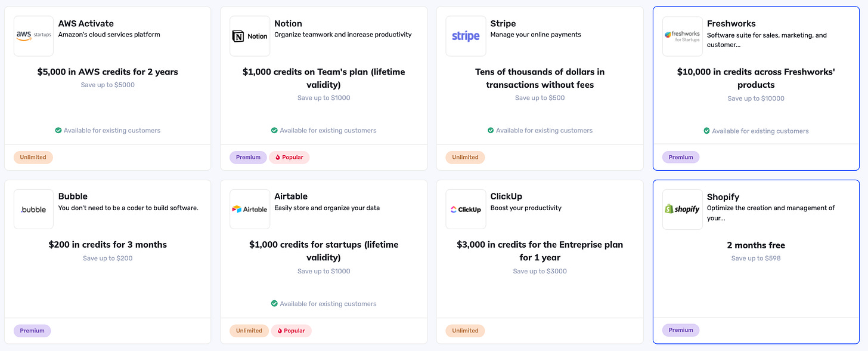This screenshot has height=351, width=868.
Task: Click the Unlimited badge on AWS Activate card
Action: [33, 157]
